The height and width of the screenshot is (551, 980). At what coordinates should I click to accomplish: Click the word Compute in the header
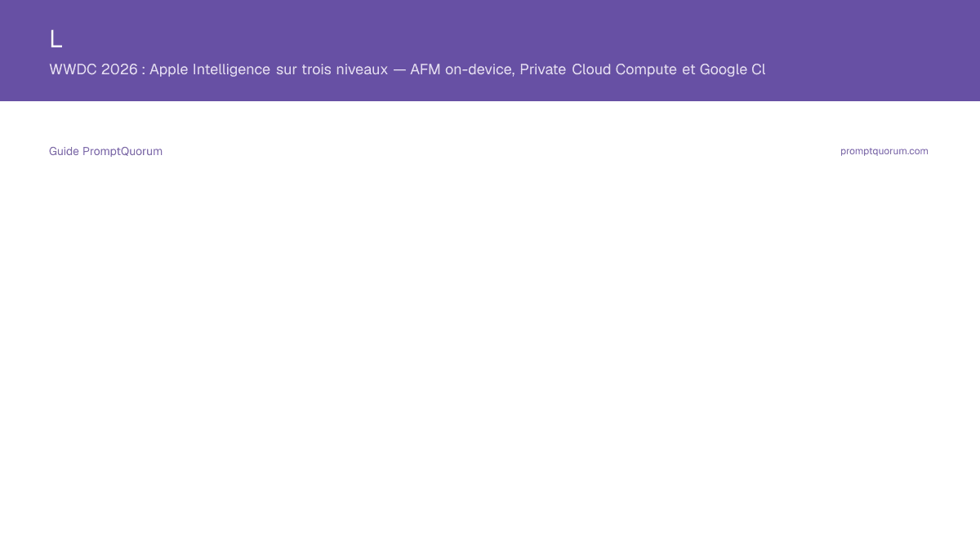click(647, 69)
